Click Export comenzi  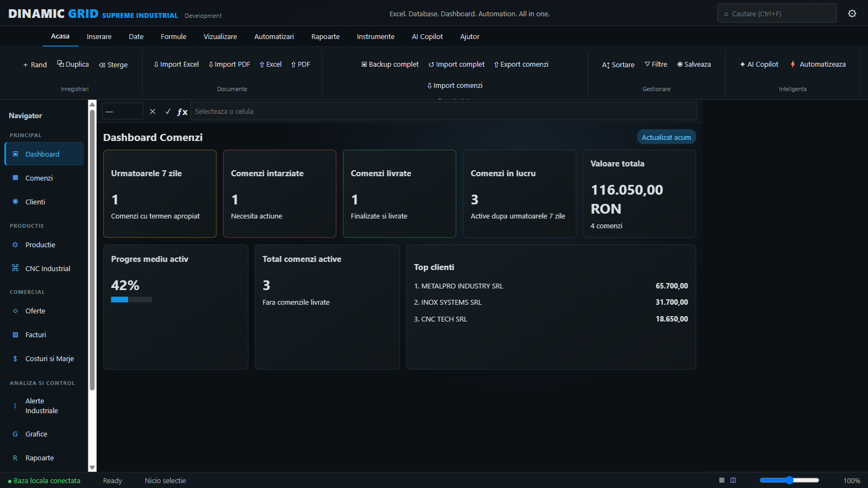521,64
